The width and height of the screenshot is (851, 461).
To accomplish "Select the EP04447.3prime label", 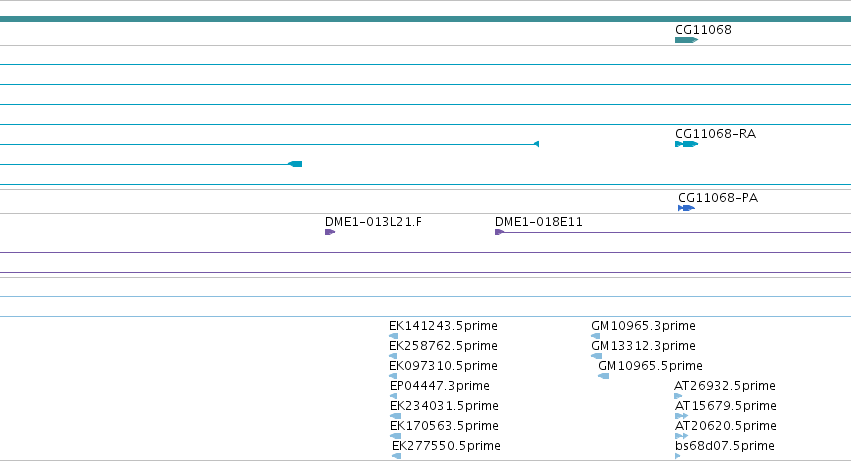I will click(x=440, y=386).
